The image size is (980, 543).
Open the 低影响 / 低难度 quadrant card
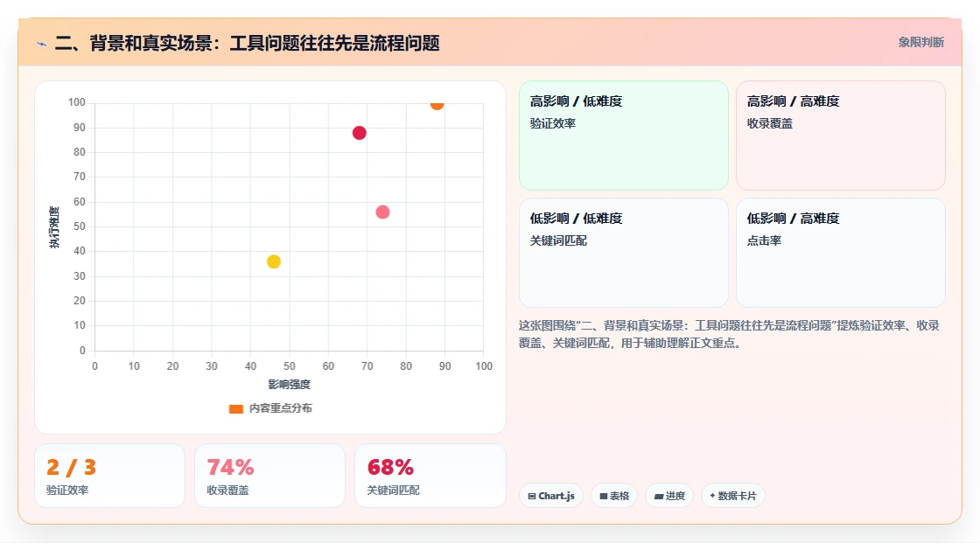(x=624, y=253)
